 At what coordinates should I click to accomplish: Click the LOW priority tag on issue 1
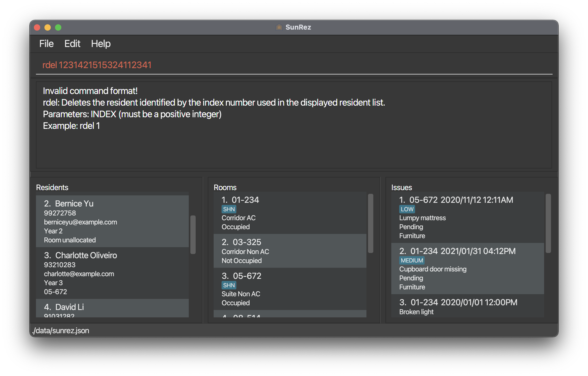click(407, 209)
